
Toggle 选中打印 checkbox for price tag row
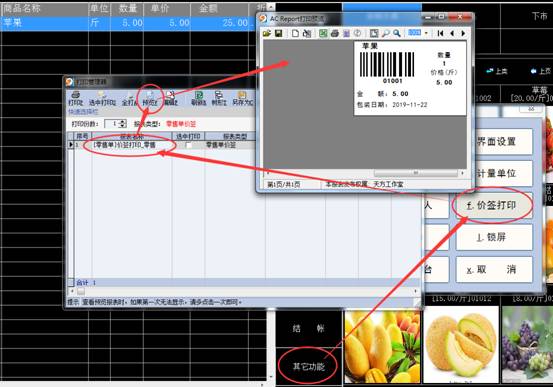pyautogui.click(x=189, y=145)
